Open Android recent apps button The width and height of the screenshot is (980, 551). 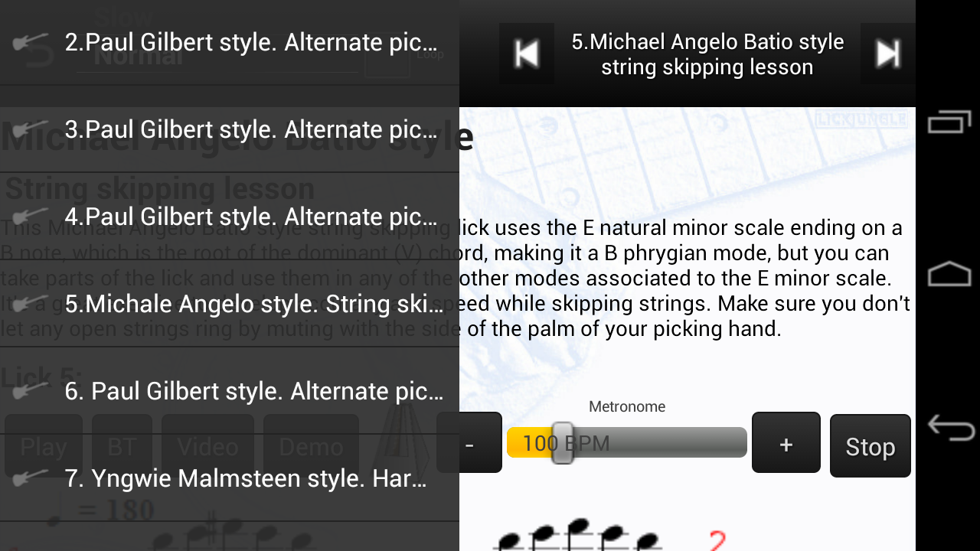949,122
